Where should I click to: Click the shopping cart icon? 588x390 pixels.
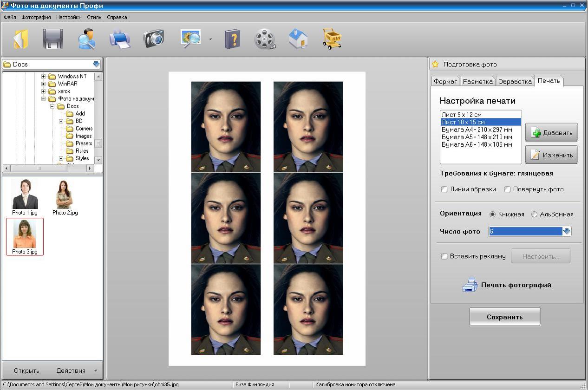(332, 39)
